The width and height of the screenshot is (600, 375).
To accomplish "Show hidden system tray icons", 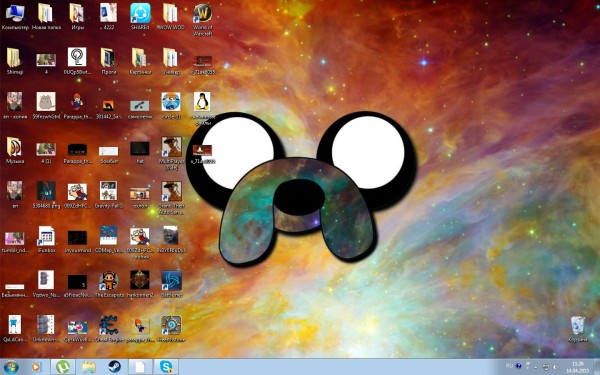I will [536, 367].
